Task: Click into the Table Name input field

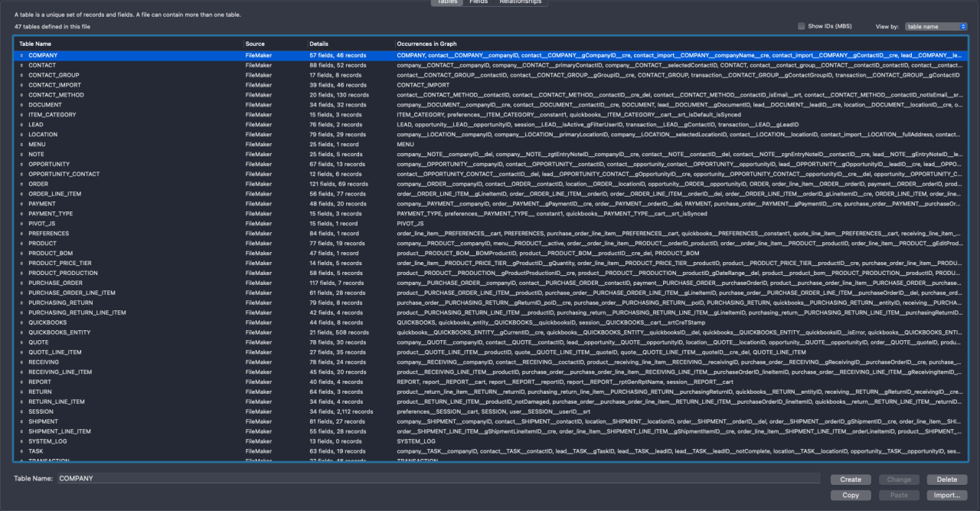Action: tap(438, 478)
